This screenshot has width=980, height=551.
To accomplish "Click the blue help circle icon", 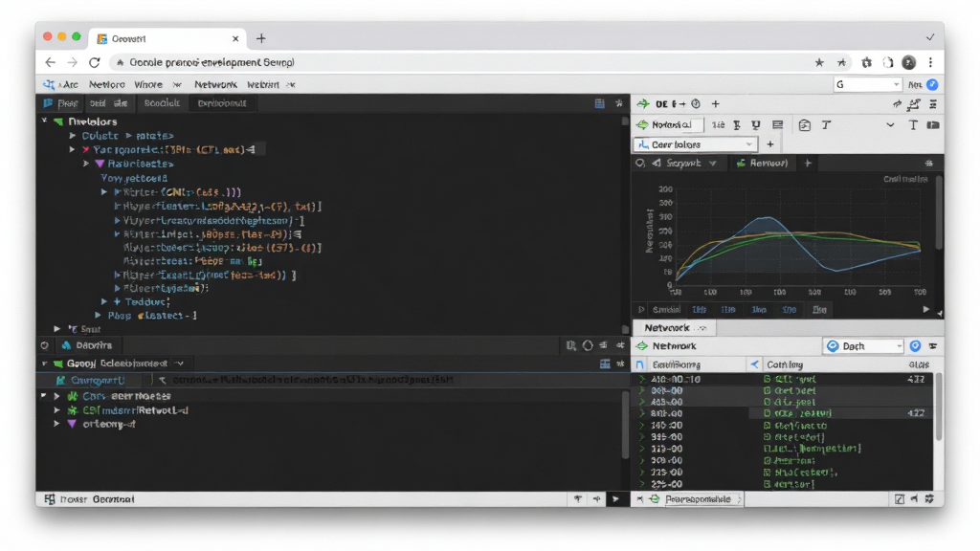I will point(932,84).
